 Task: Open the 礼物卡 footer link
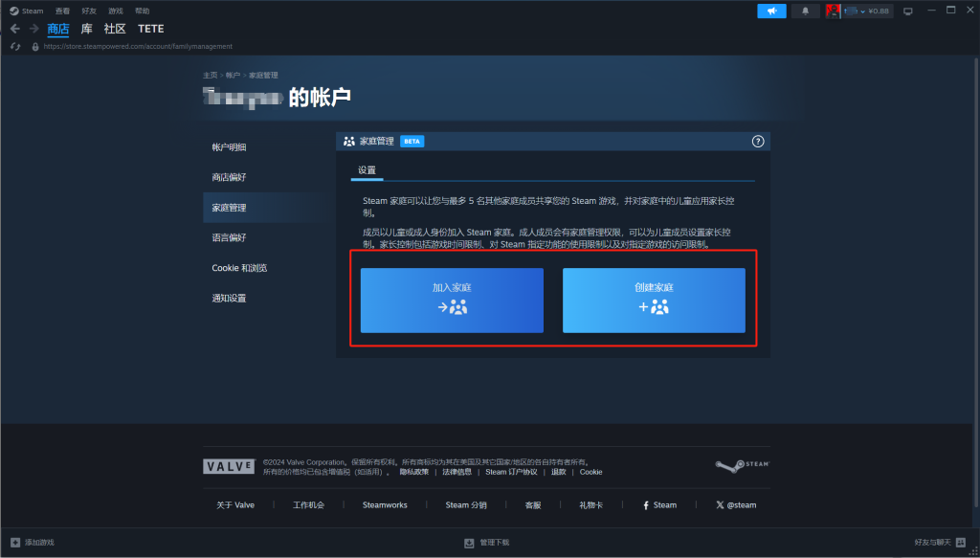pyautogui.click(x=591, y=505)
